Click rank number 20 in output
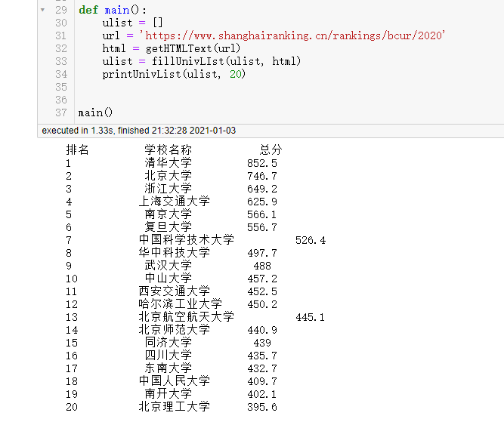504x422 pixels. point(72,407)
